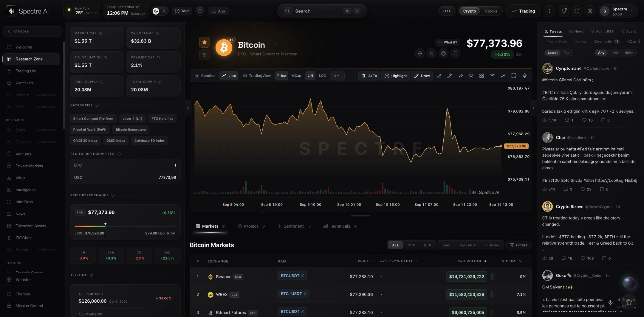Switch right panel to Agent RSS tab
Screen dimensions: 644x317
coord(602,31)
